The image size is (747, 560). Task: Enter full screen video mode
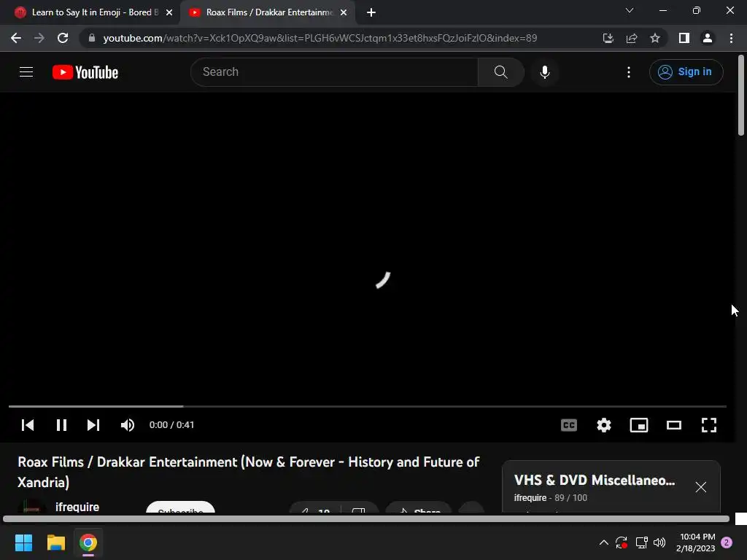[709, 425]
